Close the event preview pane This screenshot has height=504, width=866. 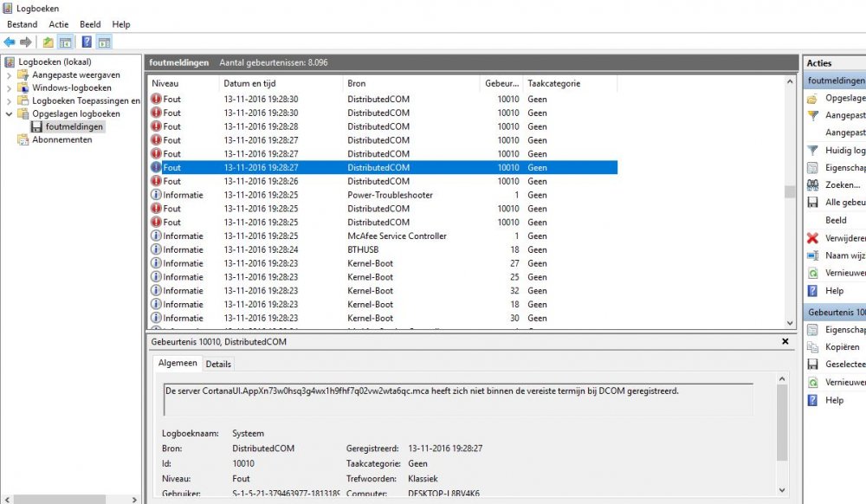point(785,342)
